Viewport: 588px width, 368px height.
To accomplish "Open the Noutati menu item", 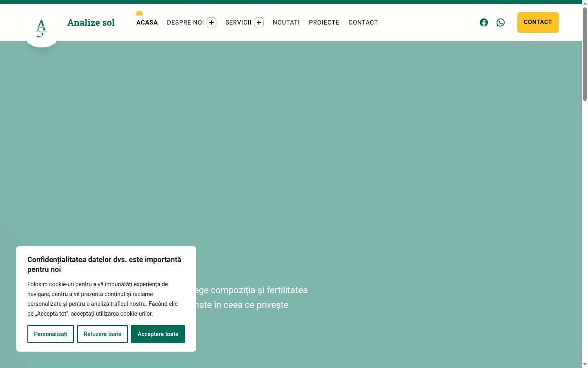I will [286, 22].
